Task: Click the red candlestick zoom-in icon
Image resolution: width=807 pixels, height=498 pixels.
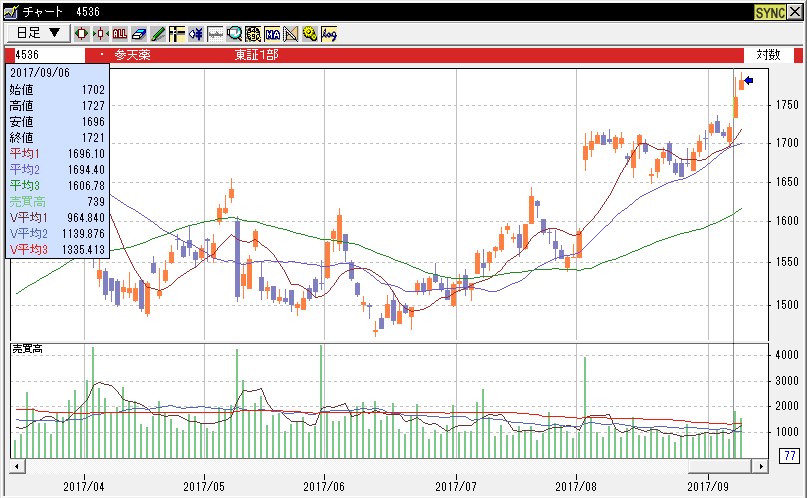Action: (x=82, y=33)
